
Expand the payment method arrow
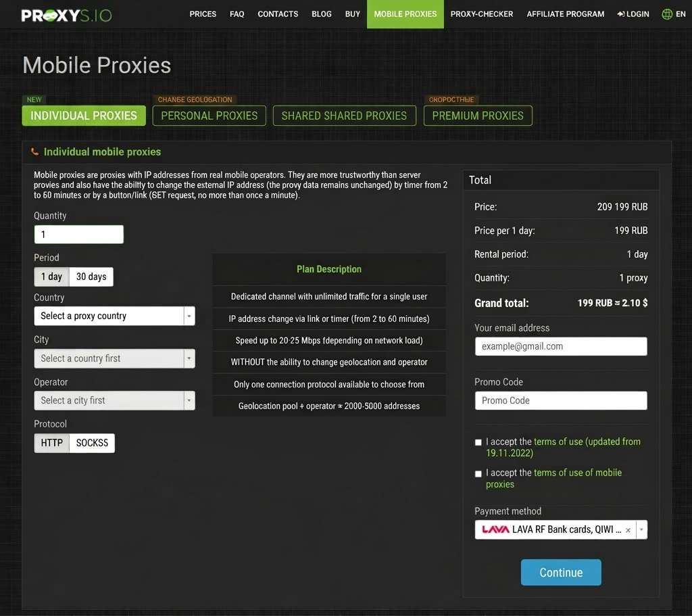click(x=642, y=529)
